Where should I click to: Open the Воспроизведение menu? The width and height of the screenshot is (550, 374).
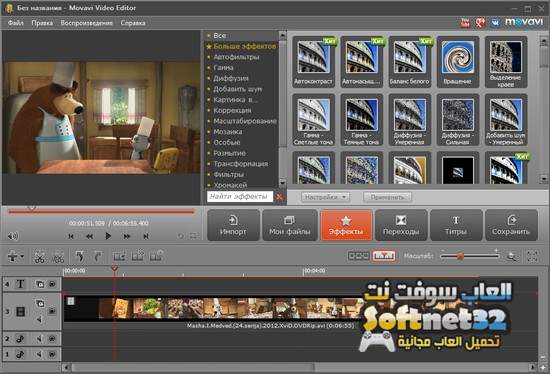(x=87, y=23)
